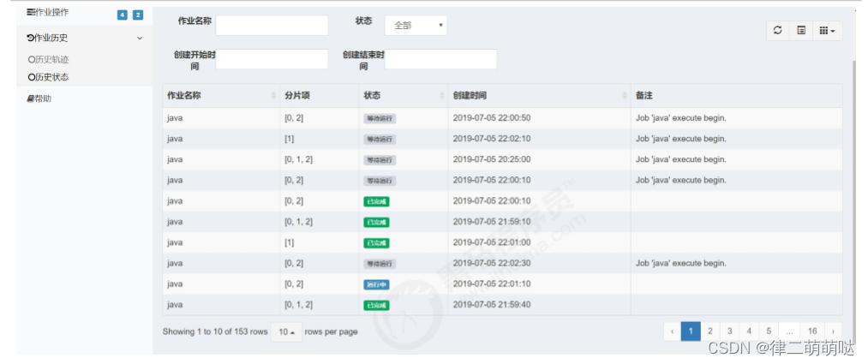Open the rows per page dropdown
Screen dimensions: 868x364
tap(287, 332)
